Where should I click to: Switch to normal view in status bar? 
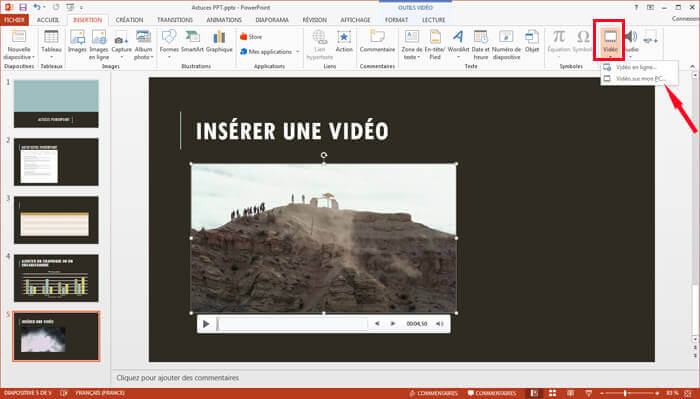[x=534, y=393]
